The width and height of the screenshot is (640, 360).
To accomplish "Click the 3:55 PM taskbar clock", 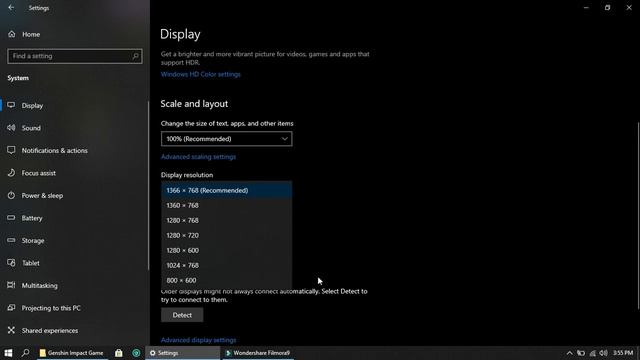I will (x=623, y=353).
